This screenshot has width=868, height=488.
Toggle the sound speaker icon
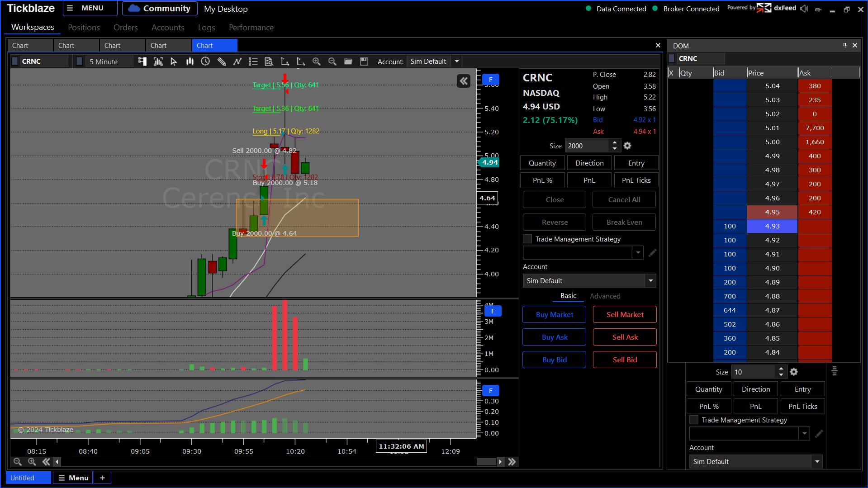[804, 9]
